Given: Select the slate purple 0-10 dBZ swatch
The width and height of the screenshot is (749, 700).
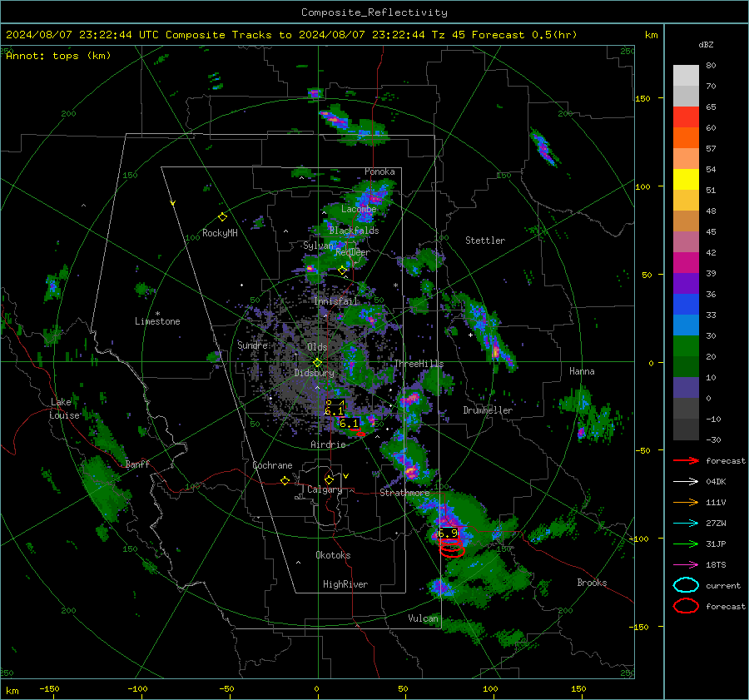Looking at the screenshot, I should [686, 388].
